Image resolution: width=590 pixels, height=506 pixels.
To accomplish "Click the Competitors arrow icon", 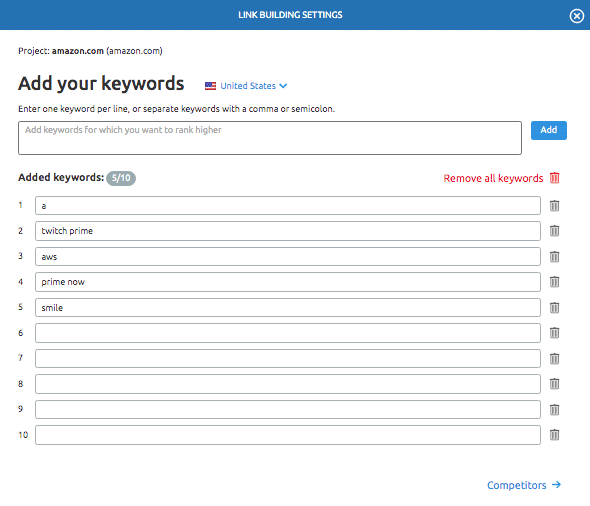I will pyautogui.click(x=557, y=485).
